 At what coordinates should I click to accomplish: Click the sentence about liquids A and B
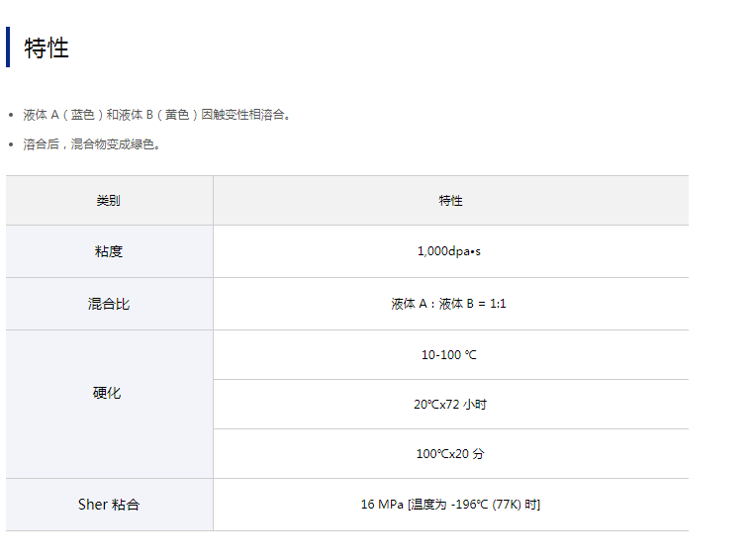click(x=157, y=115)
